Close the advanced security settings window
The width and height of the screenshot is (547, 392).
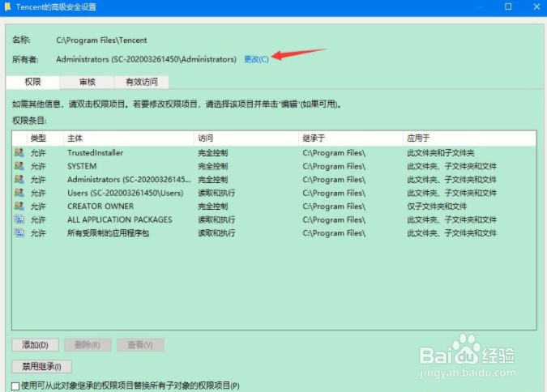(537, 6)
